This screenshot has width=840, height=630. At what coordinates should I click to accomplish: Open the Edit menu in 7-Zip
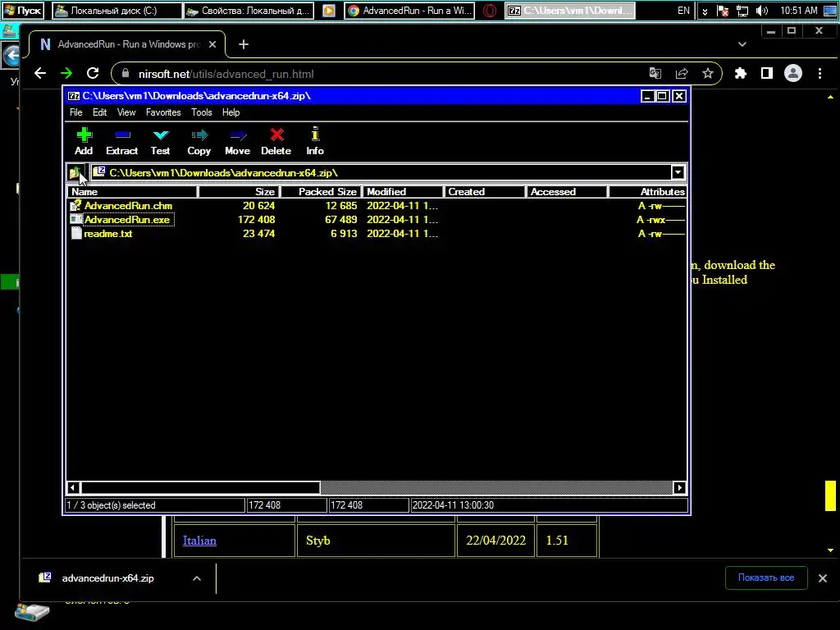click(x=99, y=112)
